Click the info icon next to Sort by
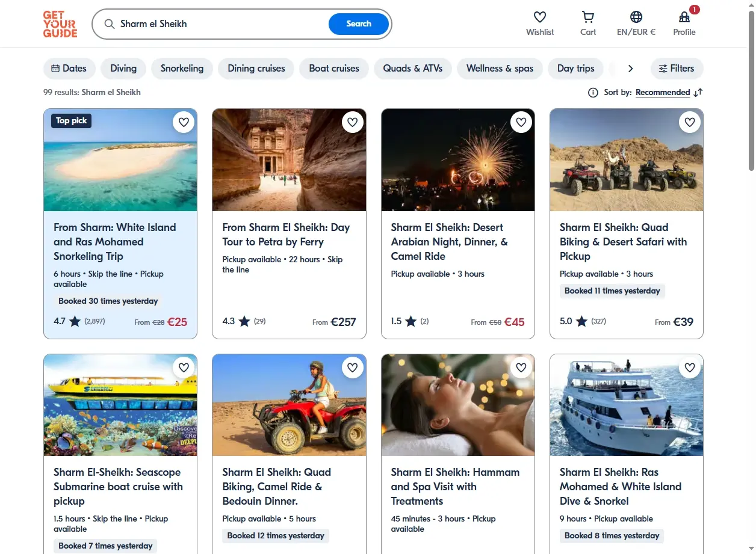Image resolution: width=756 pixels, height=554 pixels. (x=593, y=93)
